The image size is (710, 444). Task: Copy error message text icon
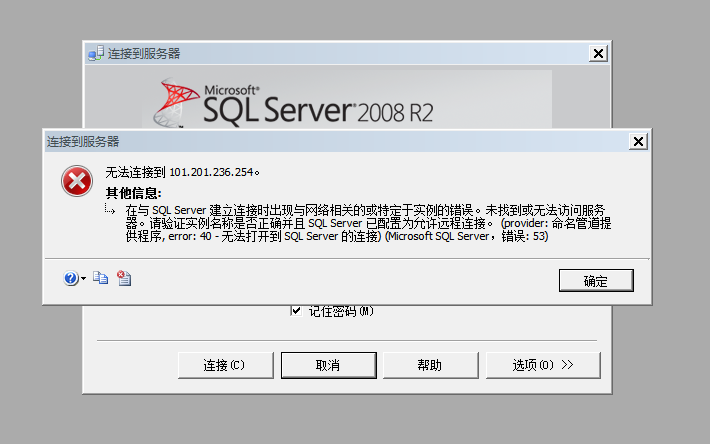tap(101, 278)
